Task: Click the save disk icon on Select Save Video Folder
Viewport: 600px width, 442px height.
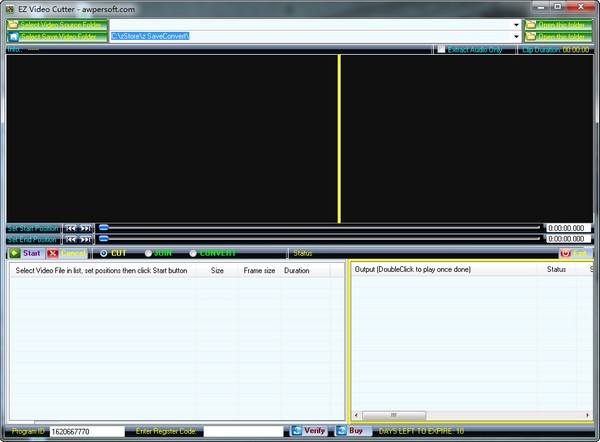Action: tap(13, 37)
